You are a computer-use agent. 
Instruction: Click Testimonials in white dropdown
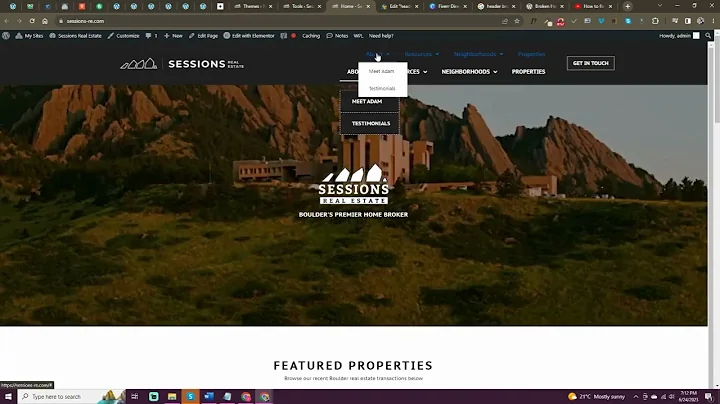point(382,88)
